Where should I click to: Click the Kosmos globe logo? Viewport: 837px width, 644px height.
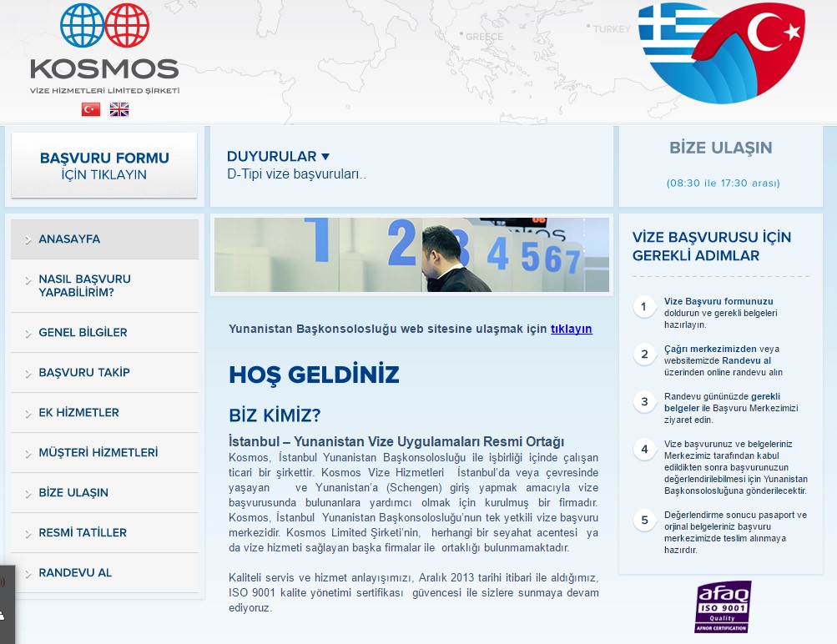(x=104, y=26)
